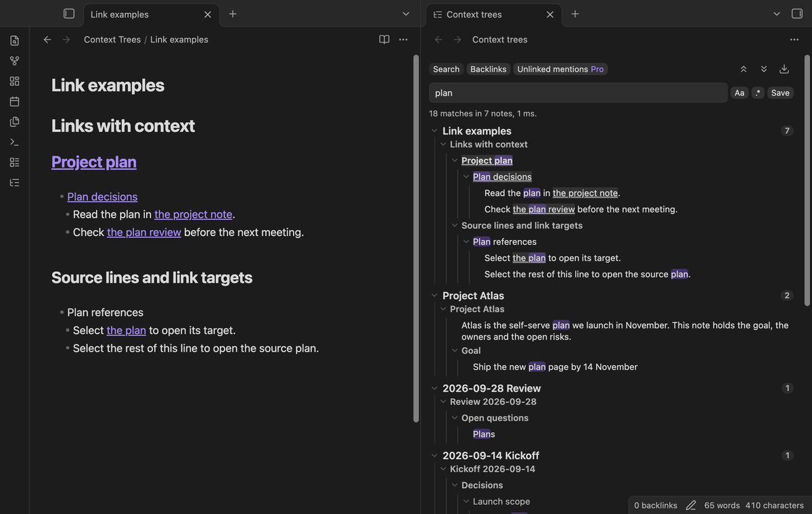
Task: Collapse Plan decisions tree node
Action: point(466,177)
